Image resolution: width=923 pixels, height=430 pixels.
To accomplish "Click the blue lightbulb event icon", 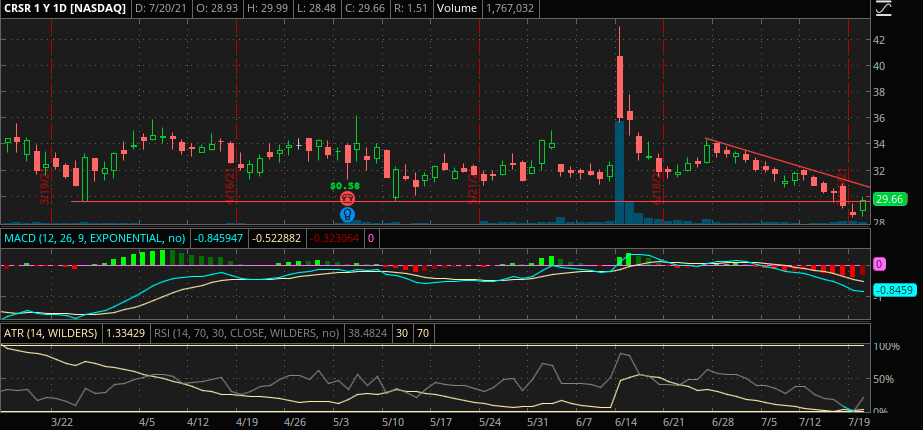I will click(347, 214).
